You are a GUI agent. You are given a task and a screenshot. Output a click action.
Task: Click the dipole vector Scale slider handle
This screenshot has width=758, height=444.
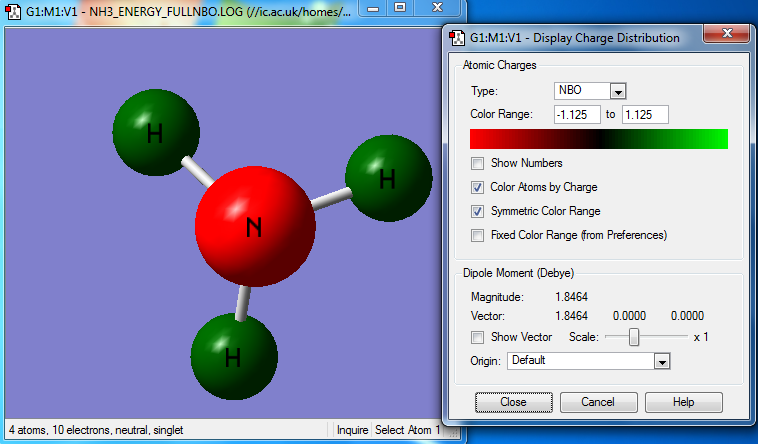click(x=633, y=337)
